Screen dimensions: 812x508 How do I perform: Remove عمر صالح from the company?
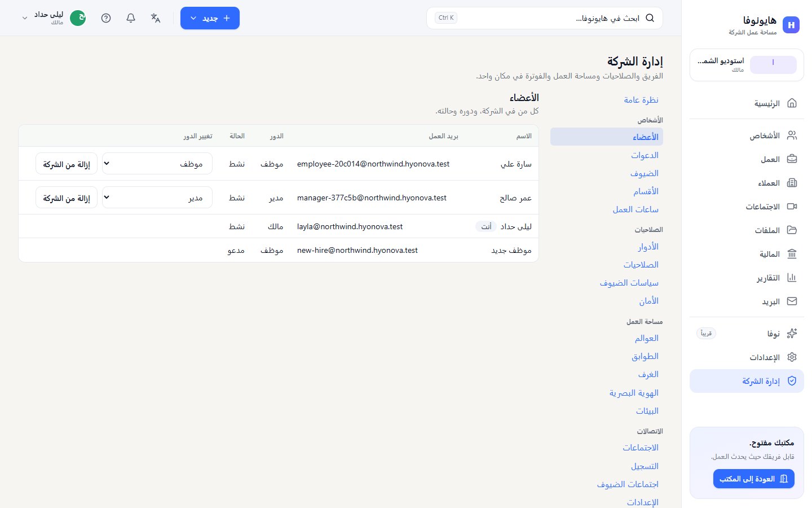(x=67, y=198)
